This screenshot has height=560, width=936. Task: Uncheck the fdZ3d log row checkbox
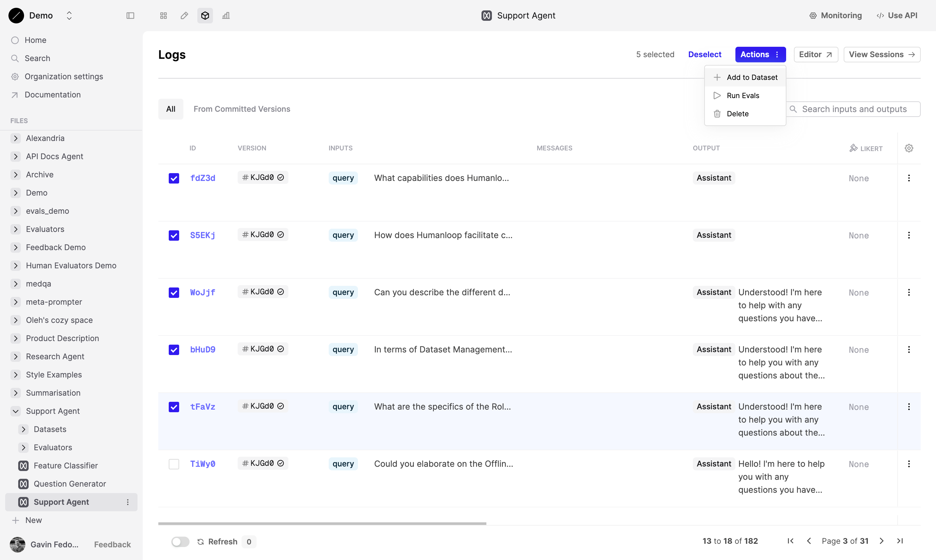coord(174,178)
